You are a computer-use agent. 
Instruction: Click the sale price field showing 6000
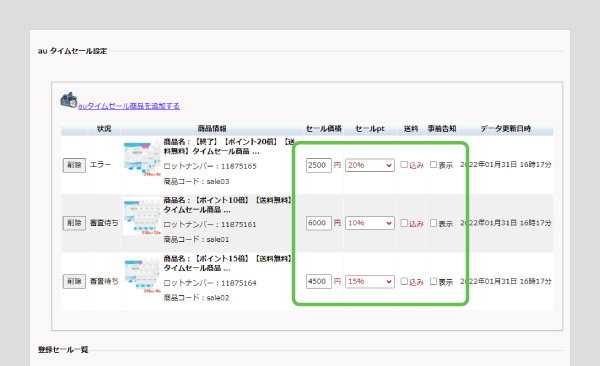319,223
